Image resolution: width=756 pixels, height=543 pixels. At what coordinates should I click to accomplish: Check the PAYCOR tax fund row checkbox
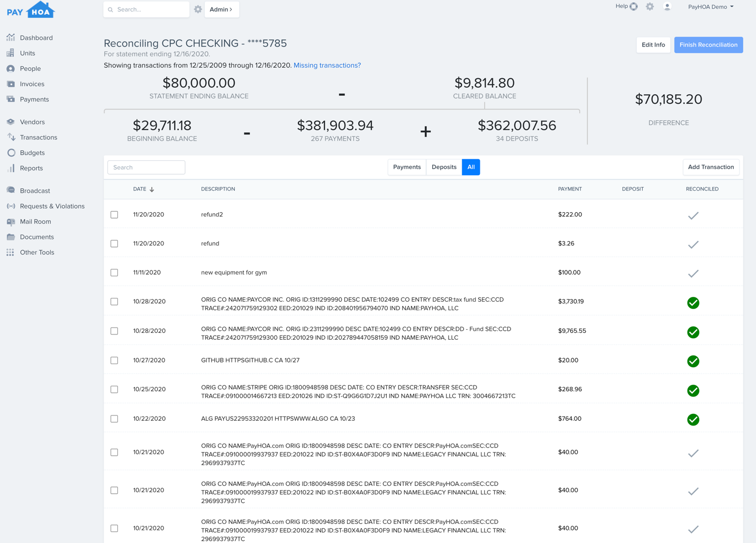coord(114,302)
